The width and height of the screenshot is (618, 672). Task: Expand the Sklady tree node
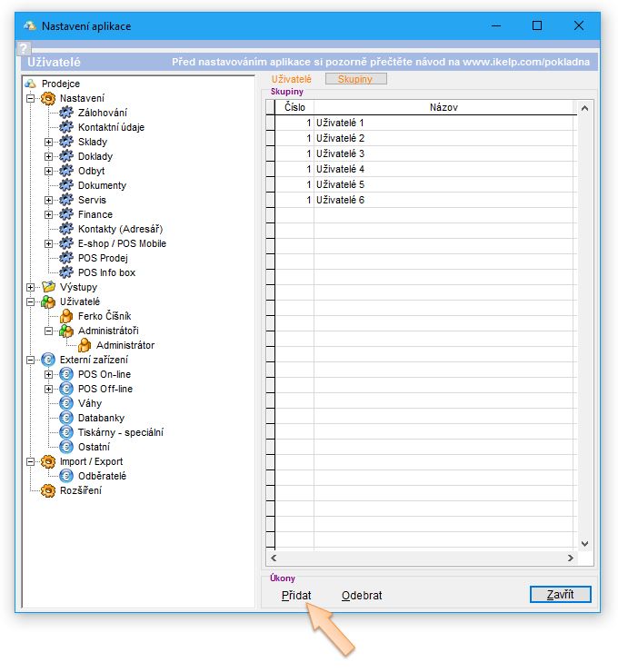(x=49, y=142)
